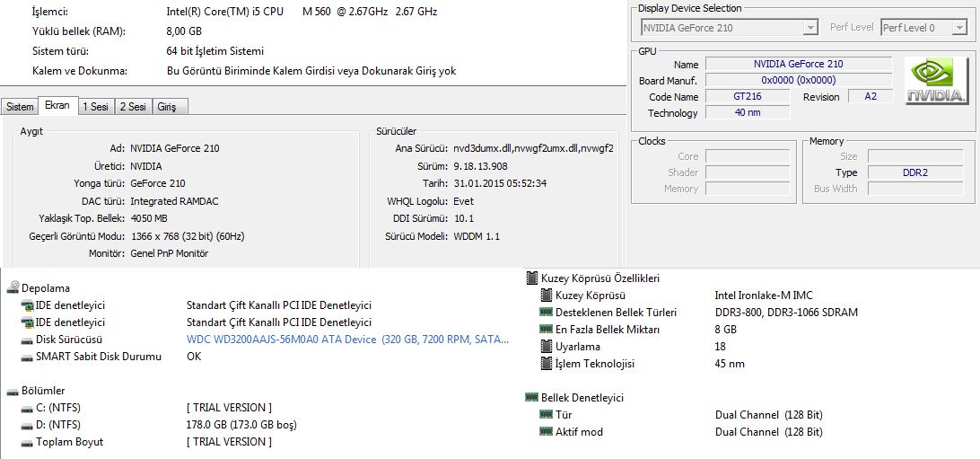The height and width of the screenshot is (459, 980).
Task: Click the Bellek Denetleyici memory chip icon
Action: coord(531,398)
